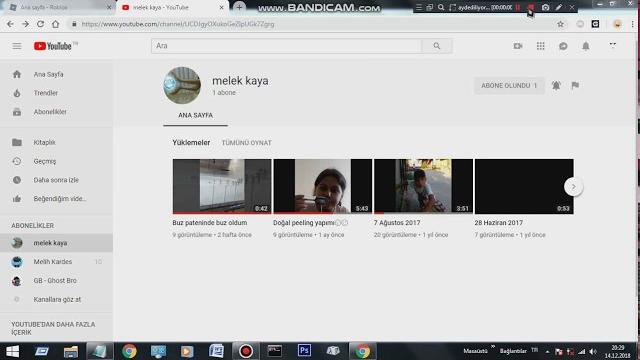Click the Buz pateninde buz oldum title

click(209, 223)
